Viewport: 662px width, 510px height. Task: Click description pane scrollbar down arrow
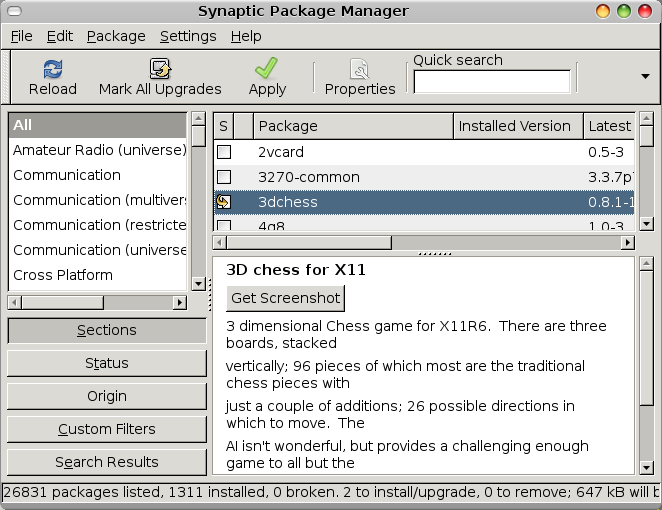click(x=646, y=467)
